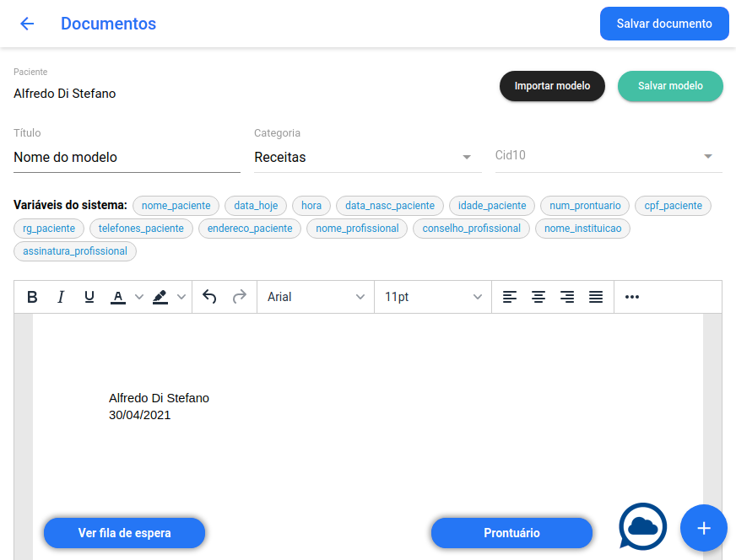Click Salvar modelo button
The width and height of the screenshot is (736, 560).
pos(670,86)
